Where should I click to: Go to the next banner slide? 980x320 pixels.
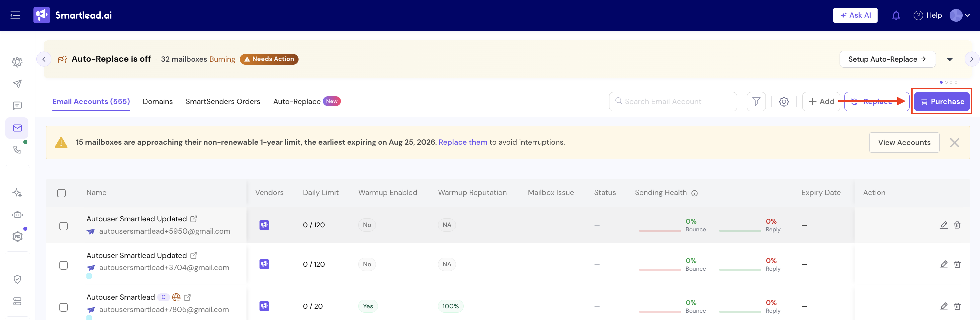[972, 59]
